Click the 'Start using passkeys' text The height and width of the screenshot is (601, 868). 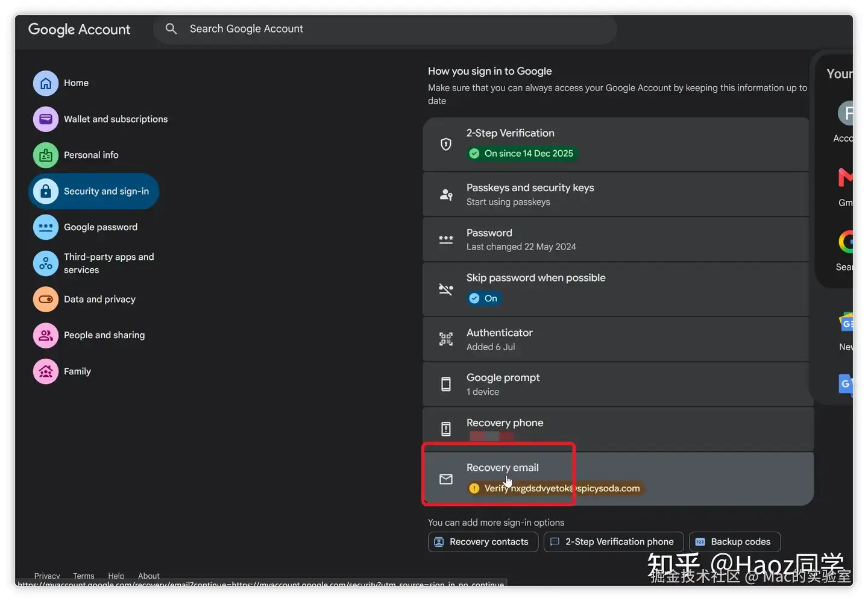tap(508, 202)
